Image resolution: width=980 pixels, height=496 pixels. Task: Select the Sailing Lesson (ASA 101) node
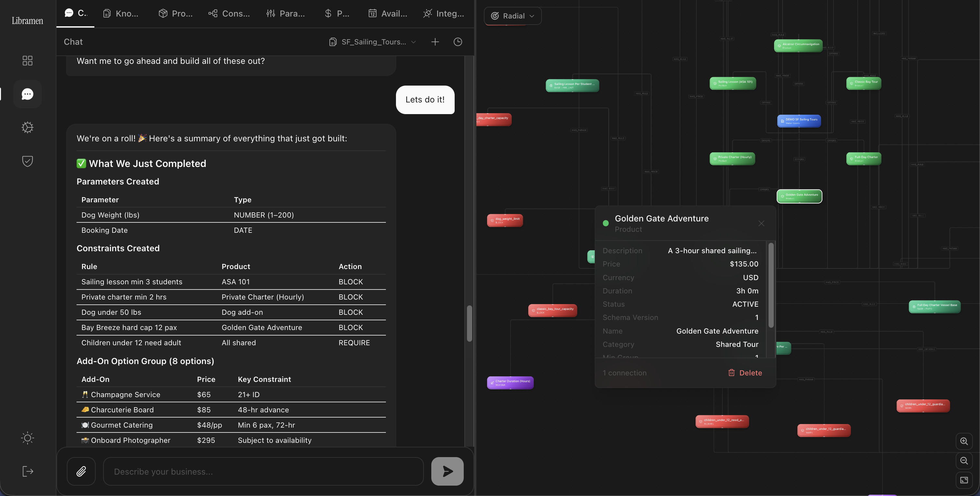pyautogui.click(x=733, y=83)
